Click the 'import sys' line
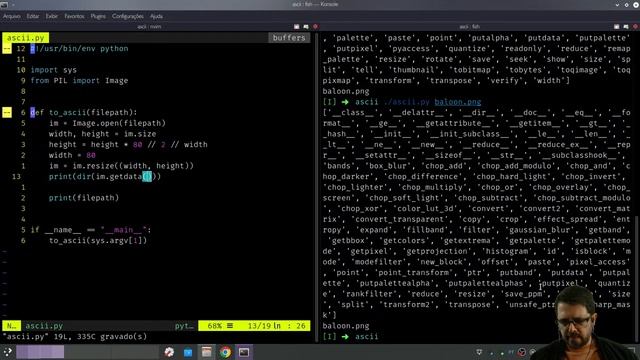 coord(53,70)
